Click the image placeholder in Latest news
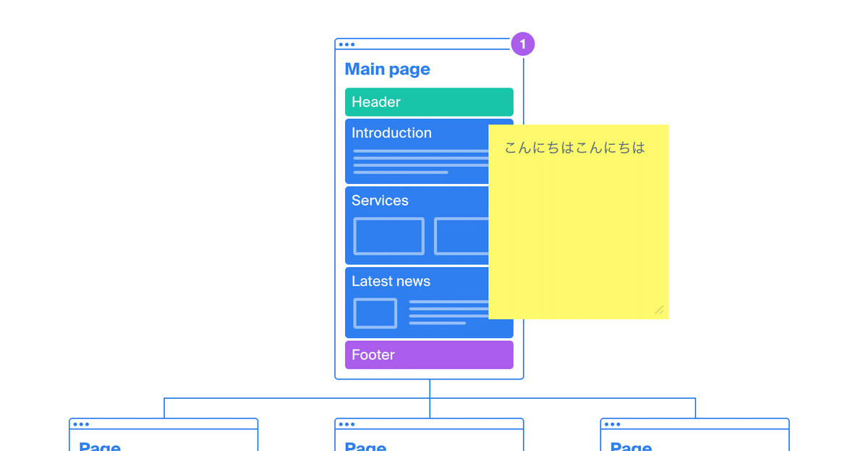 click(375, 313)
